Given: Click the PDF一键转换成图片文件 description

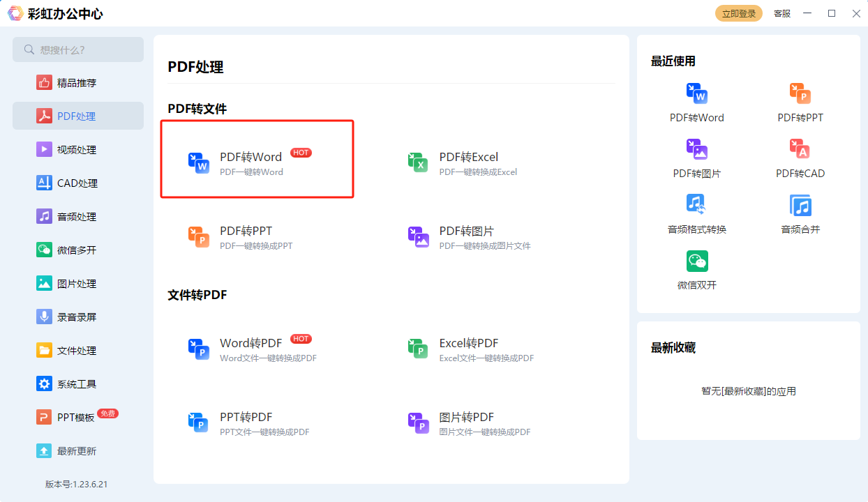Looking at the screenshot, I should [x=485, y=245].
